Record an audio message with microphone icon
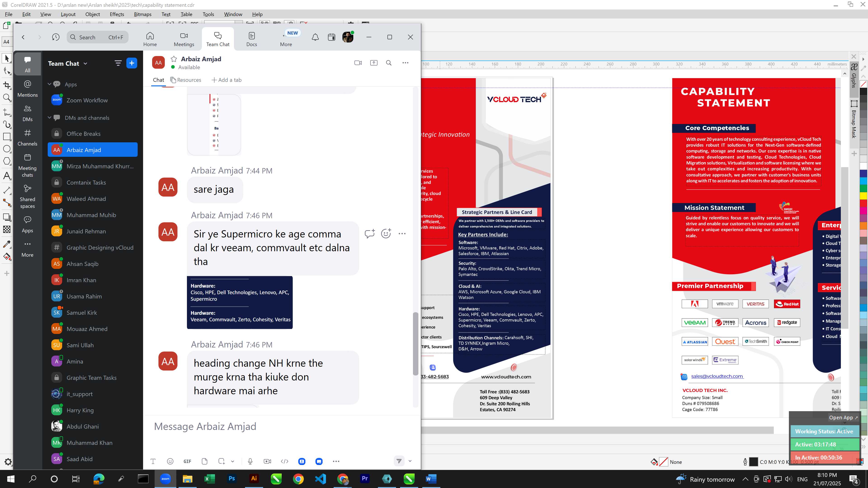 [x=250, y=461]
